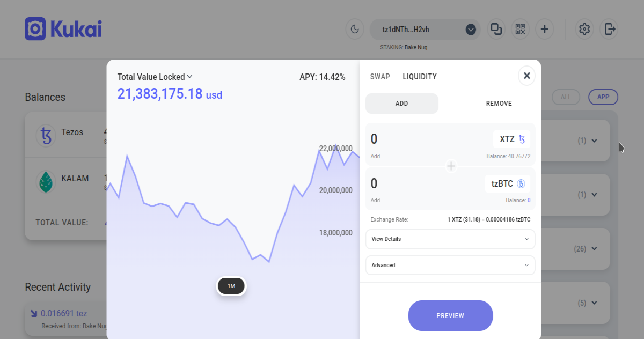The height and width of the screenshot is (339, 644).
Task: Click the 21,383,175.18 usd value
Action: [170, 94]
